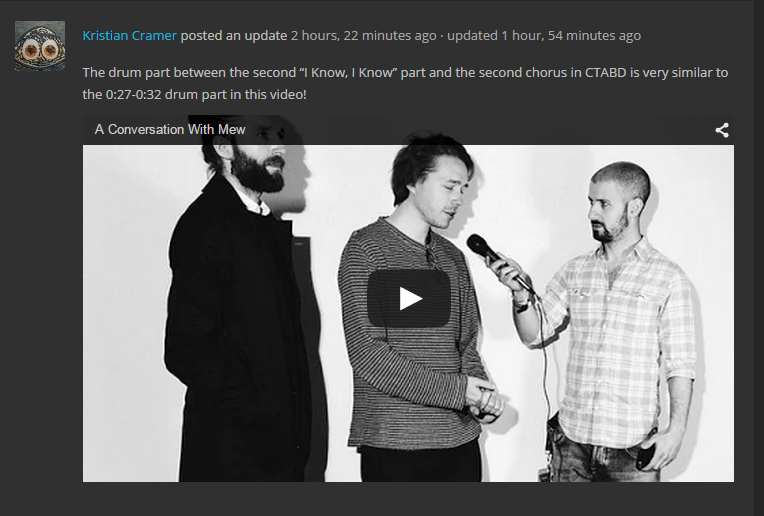Click Kristian Cramer's owl avatar image
The width and height of the screenshot is (764, 516).
click(x=40, y=46)
